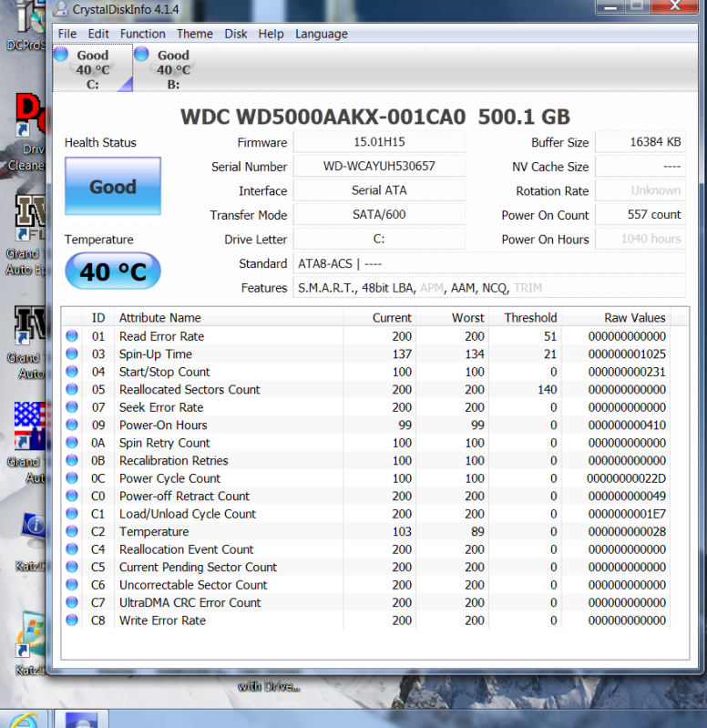Select the C: drive tab
Viewport: 707px width, 728px height.
(x=92, y=69)
